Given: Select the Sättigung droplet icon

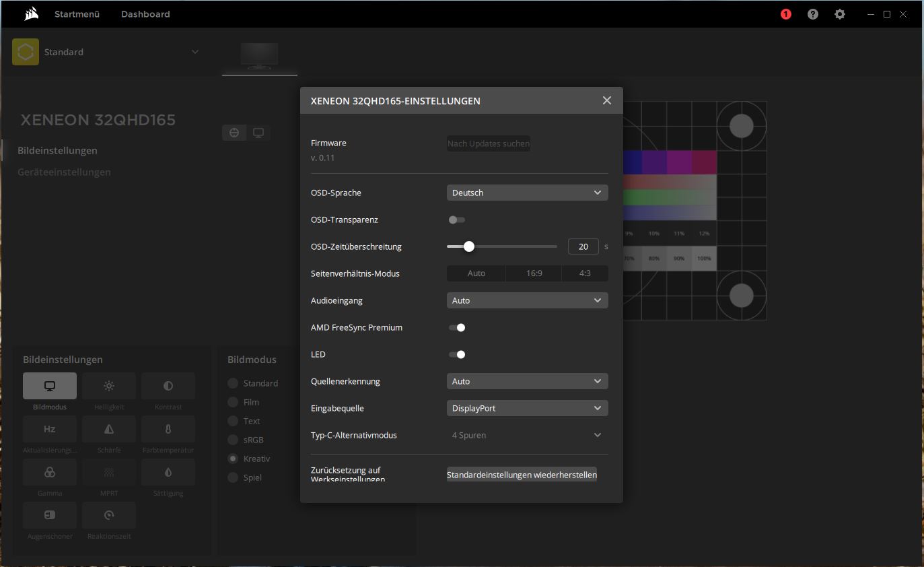Looking at the screenshot, I should pyautogui.click(x=168, y=472).
